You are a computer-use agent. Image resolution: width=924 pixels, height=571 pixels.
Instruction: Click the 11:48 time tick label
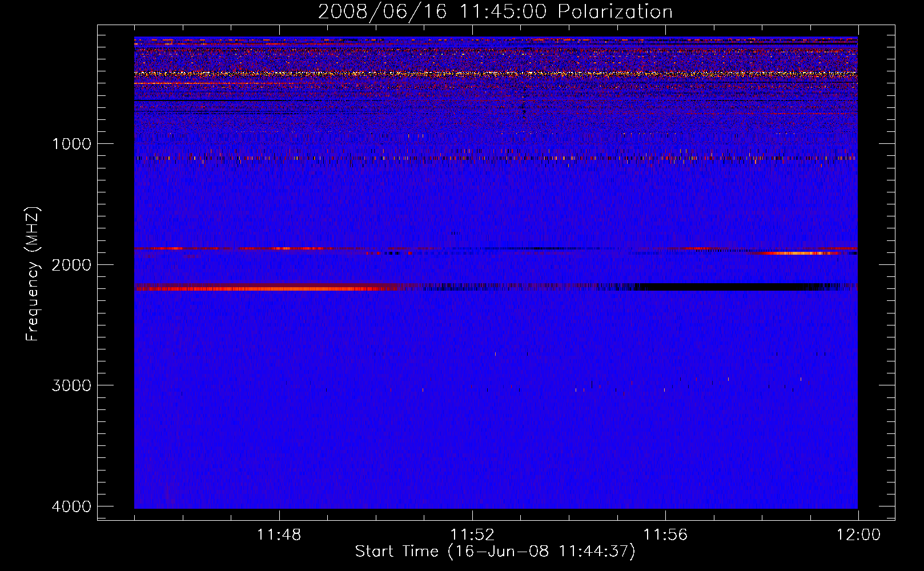(279, 535)
